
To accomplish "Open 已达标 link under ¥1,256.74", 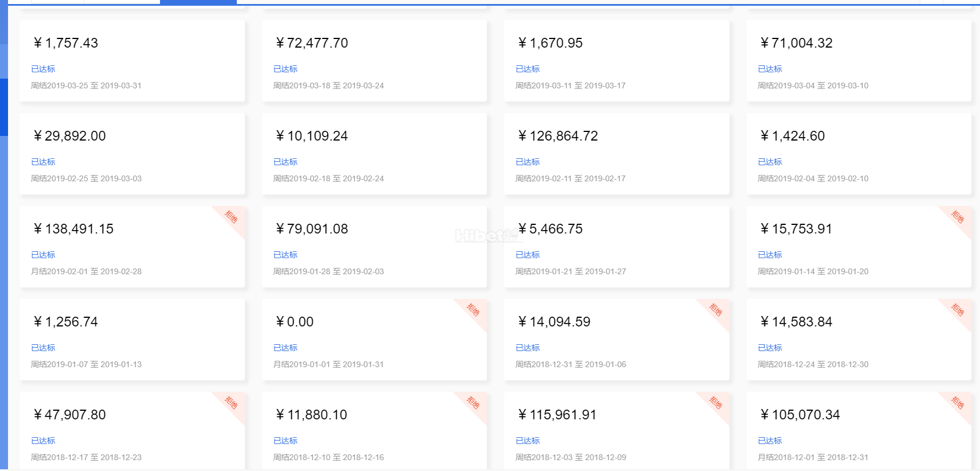I will [43, 348].
